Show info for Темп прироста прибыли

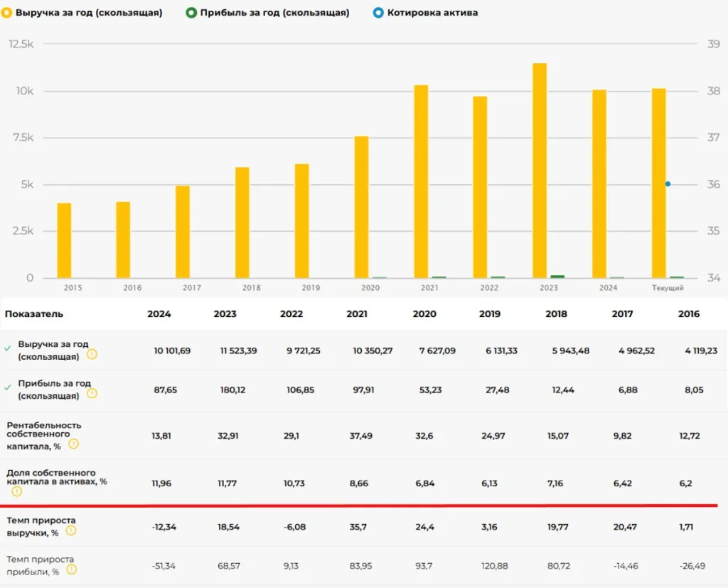click(x=71, y=569)
